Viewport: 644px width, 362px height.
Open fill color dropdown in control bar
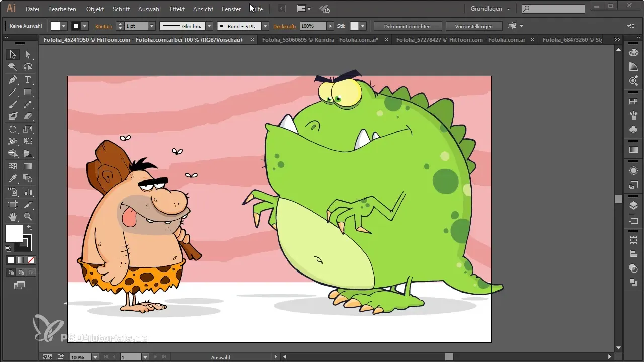pyautogui.click(x=64, y=26)
